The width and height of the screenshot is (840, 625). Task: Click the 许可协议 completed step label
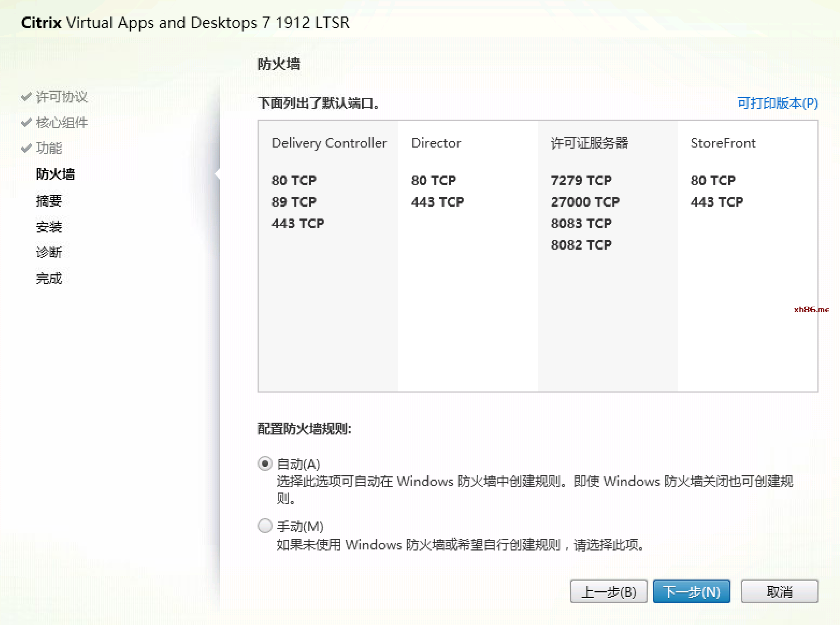tap(62, 97)
